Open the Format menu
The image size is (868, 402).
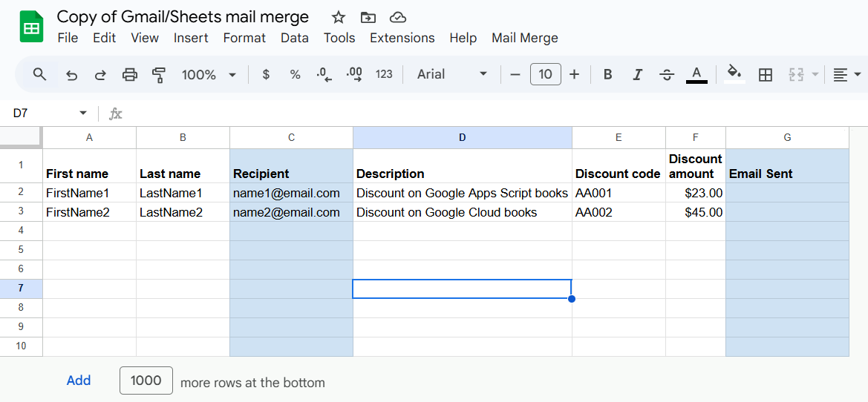point(244,38)
